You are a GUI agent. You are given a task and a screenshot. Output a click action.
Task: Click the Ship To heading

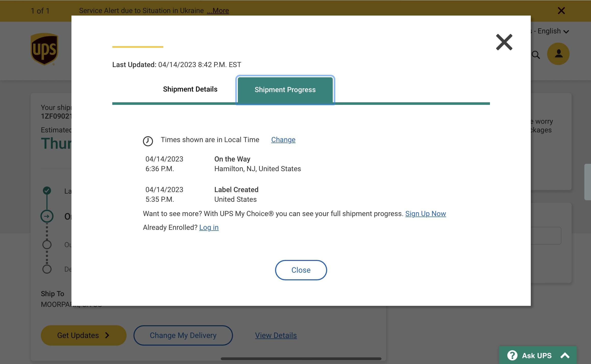point(52,294)
